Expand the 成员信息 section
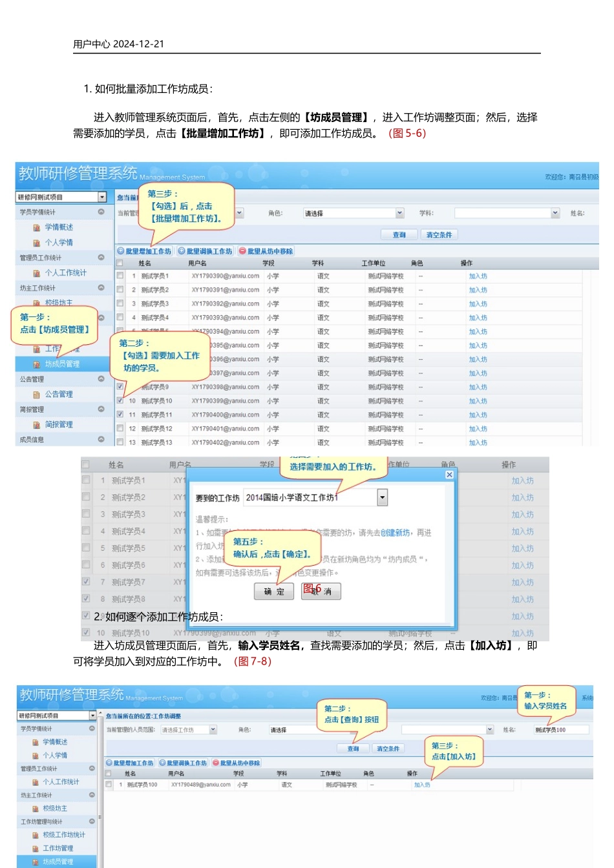Image resolution: width=614 pixels, height=868 pixels. pyautogui.click(x=101, y=439)
